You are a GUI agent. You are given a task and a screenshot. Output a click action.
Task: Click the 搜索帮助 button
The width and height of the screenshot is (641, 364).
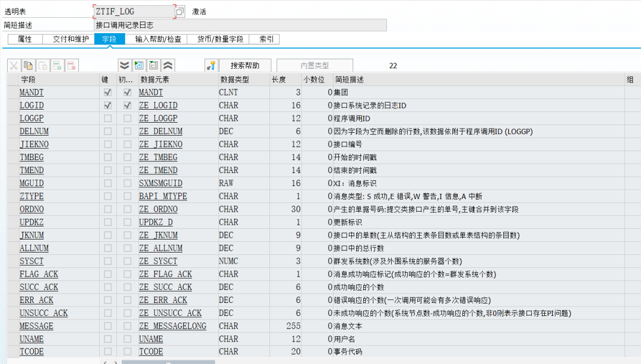pos(245,65)
